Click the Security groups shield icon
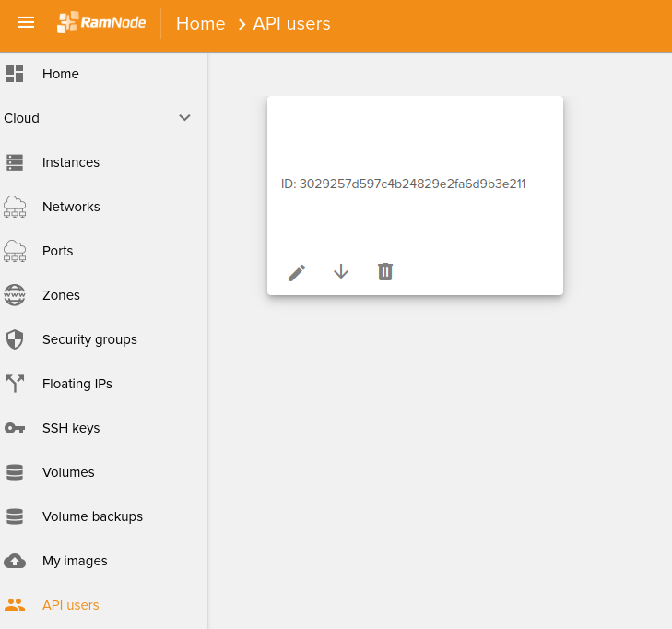Viewport: 672px width, 629px height. point(15,339)
